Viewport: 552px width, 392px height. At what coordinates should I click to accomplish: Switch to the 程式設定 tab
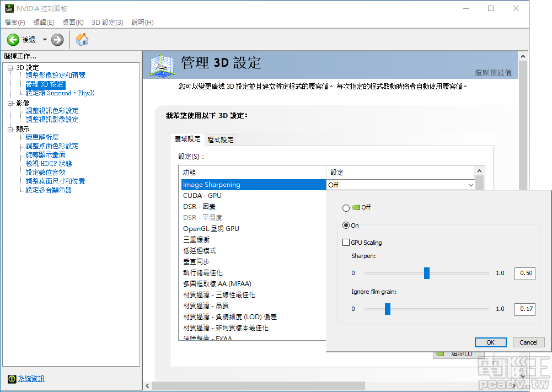point(220,139)
